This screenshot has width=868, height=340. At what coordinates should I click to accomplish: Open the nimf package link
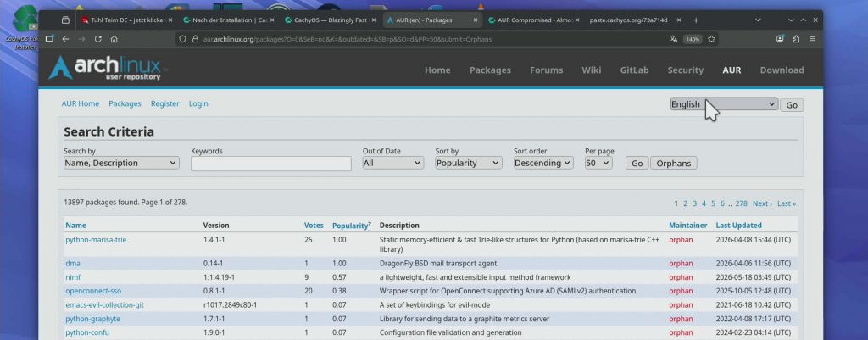coord(73,277)
